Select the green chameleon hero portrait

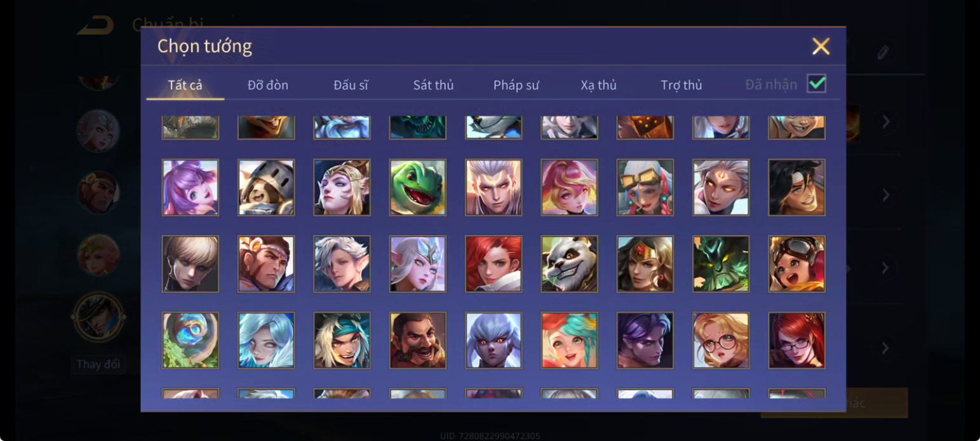click(x=417, y=187)
